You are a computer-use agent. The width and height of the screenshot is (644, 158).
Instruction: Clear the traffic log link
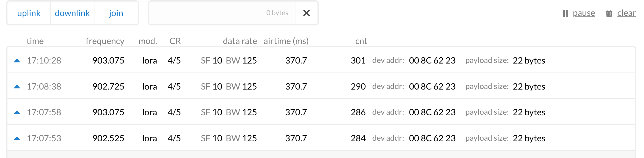(x=626, y=13)
